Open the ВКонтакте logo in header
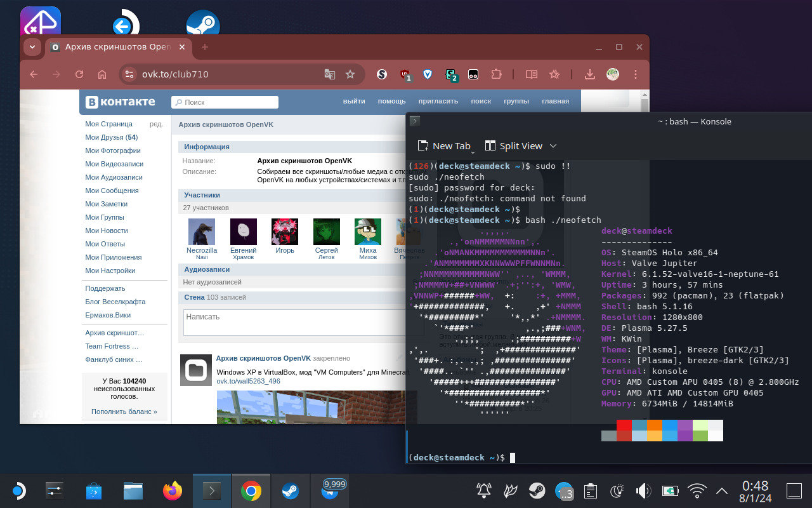Screen dimensions: 812x508 [121, 102]
